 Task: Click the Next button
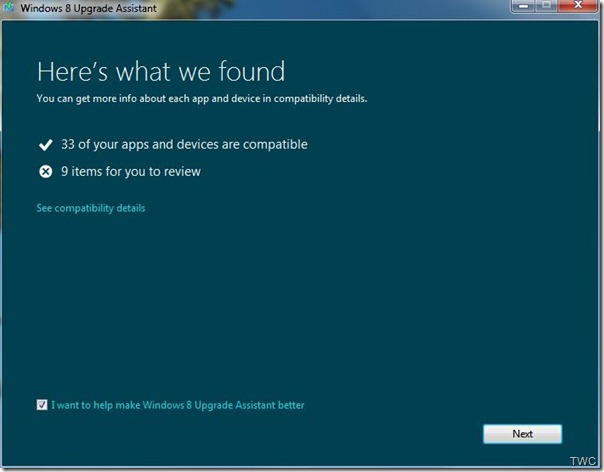522,434
